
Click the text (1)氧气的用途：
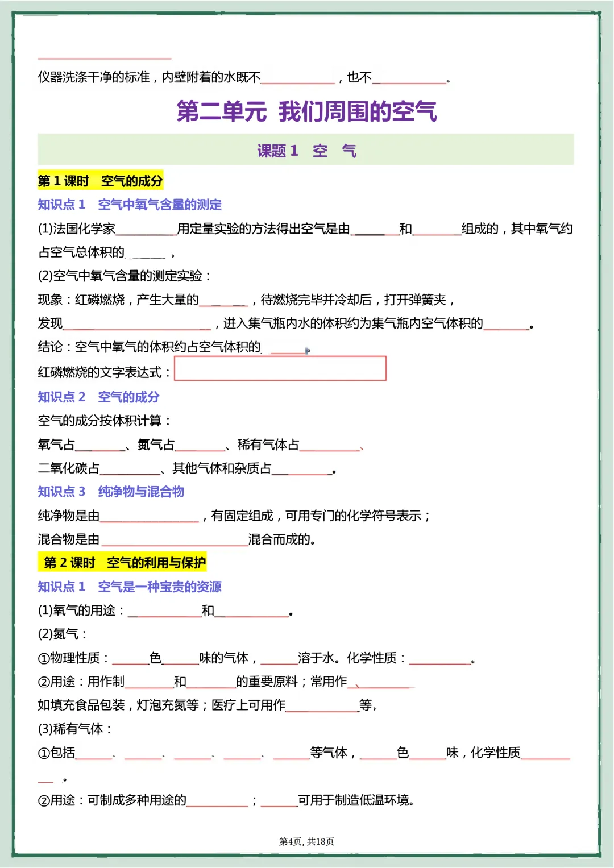click(81, 610)
